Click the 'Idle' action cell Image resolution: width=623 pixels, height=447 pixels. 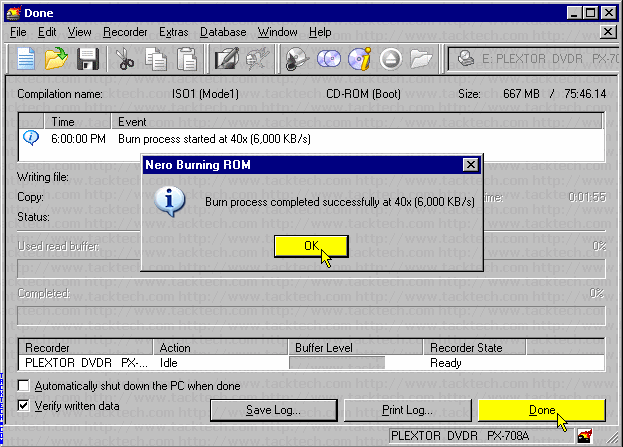[x=168, y=363]
